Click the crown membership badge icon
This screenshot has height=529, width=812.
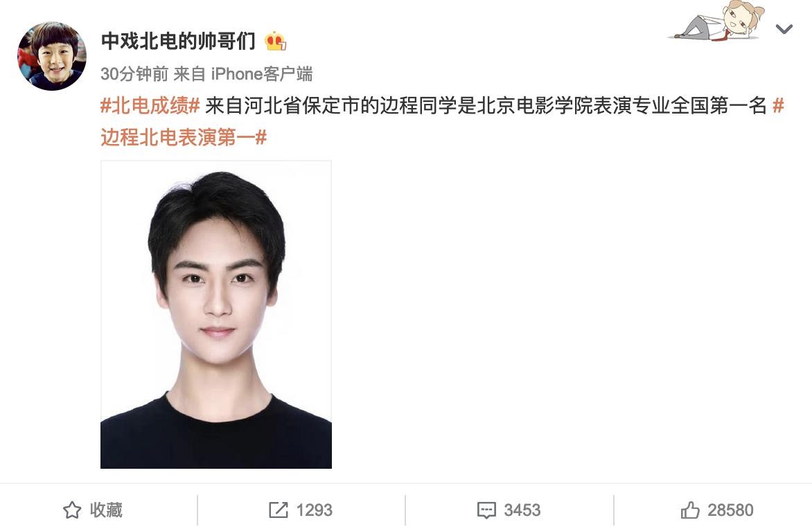point(276,41)
